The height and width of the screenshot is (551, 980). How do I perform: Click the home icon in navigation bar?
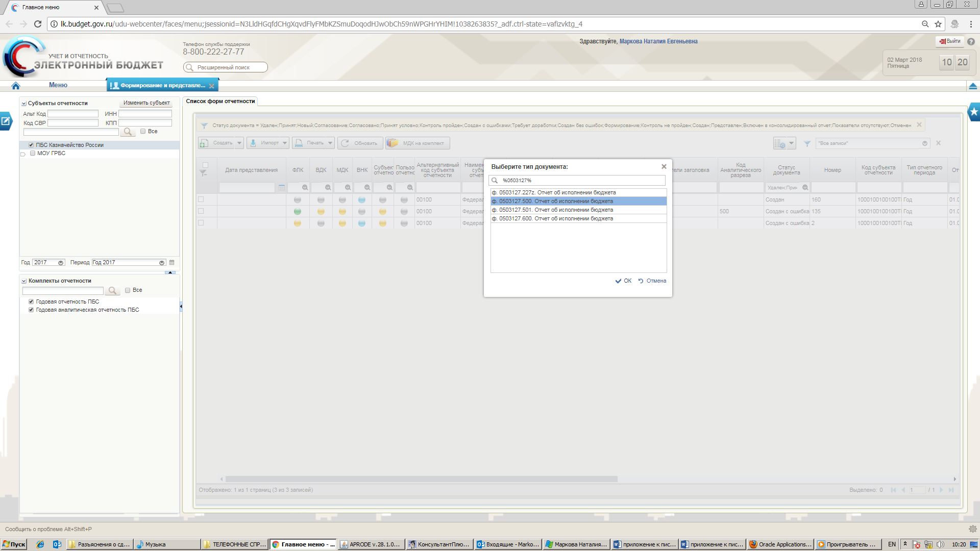click(x=16, y=86)
